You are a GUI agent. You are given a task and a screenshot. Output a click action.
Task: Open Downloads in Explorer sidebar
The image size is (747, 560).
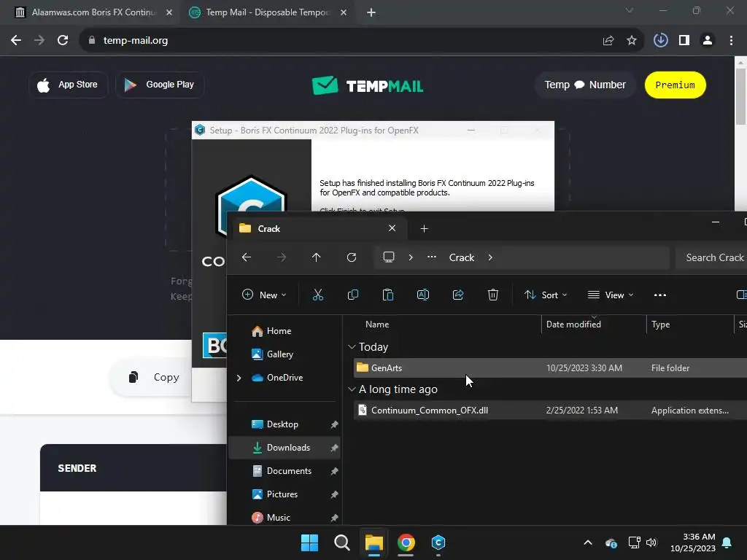285,448
